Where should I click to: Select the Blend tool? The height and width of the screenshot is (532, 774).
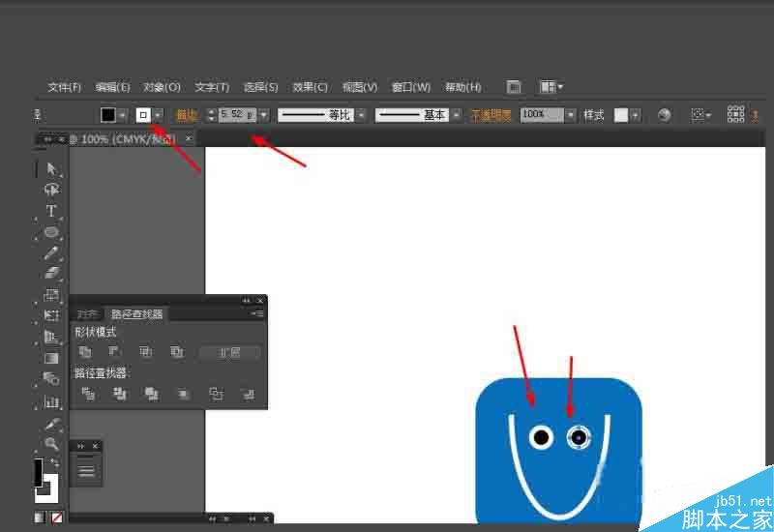point(51,378)
